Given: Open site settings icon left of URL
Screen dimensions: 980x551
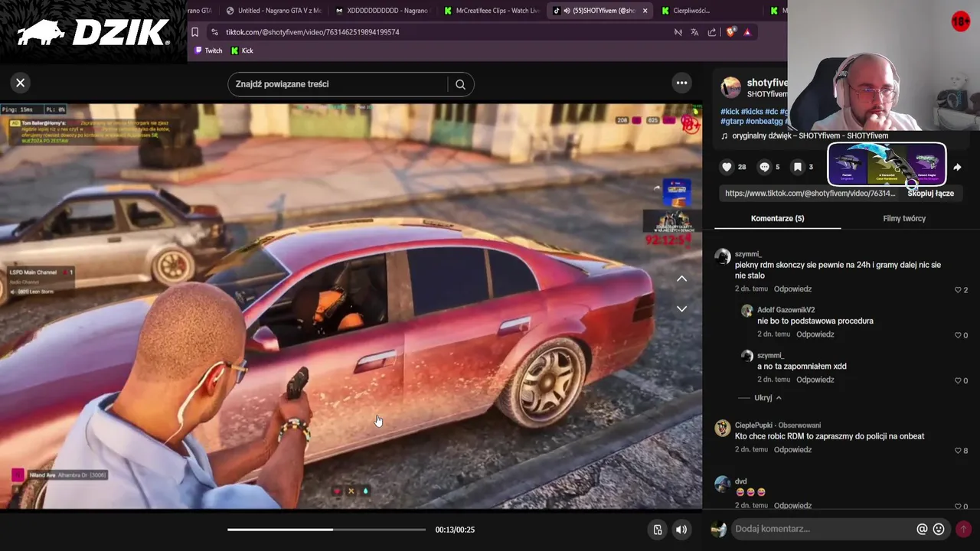Looking at the screenshot, I should [214, 32].
